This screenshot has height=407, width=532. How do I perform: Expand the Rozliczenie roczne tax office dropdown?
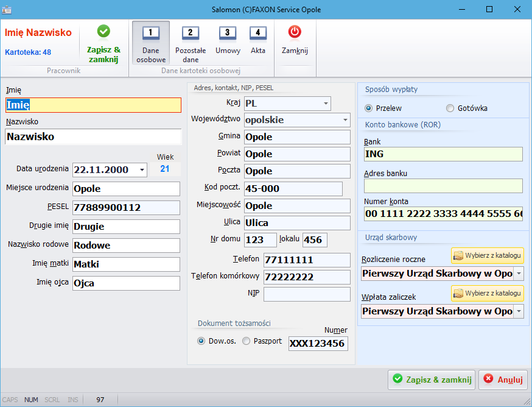519,274
